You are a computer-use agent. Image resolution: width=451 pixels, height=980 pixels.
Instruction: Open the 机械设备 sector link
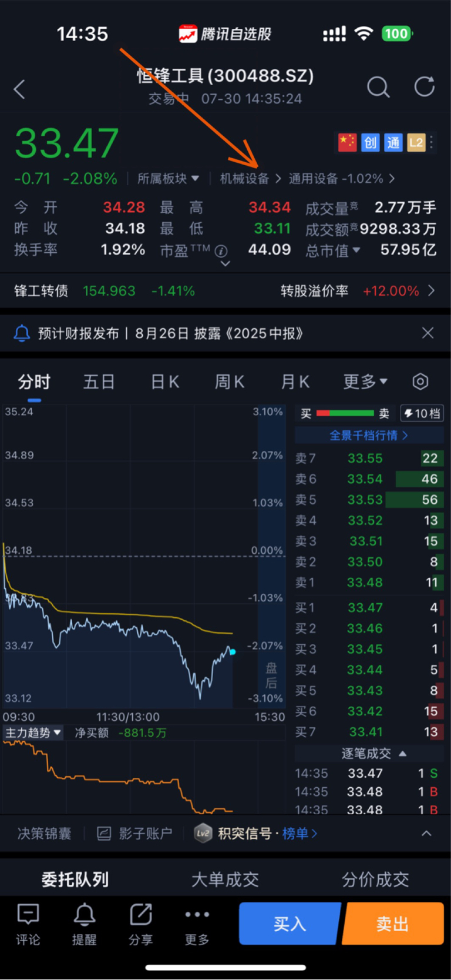pyautogui.click(x=250, y=178)
